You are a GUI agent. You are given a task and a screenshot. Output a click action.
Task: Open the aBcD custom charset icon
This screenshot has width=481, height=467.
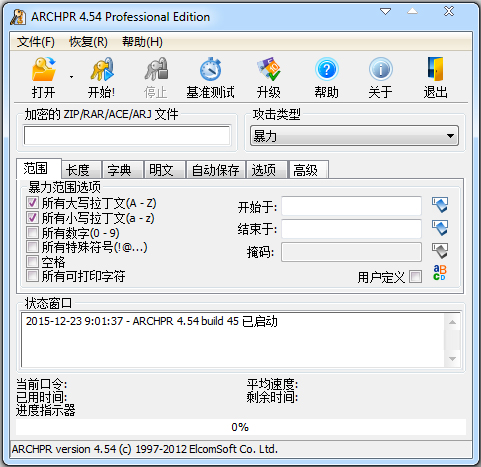pyautogui.click(x=440, y=273)
